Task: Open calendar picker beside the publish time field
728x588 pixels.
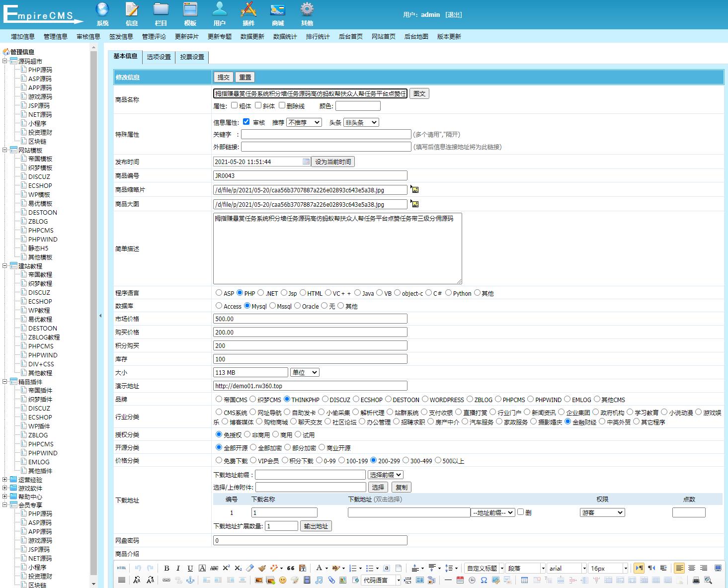Action: [306, 162]
